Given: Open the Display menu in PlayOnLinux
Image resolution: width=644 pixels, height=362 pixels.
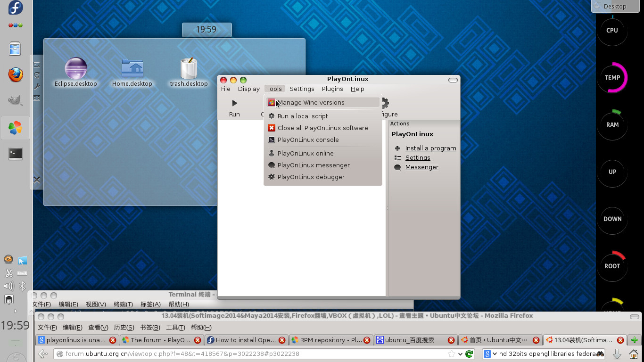Looking at the screenshot, I should pos(249,89).
